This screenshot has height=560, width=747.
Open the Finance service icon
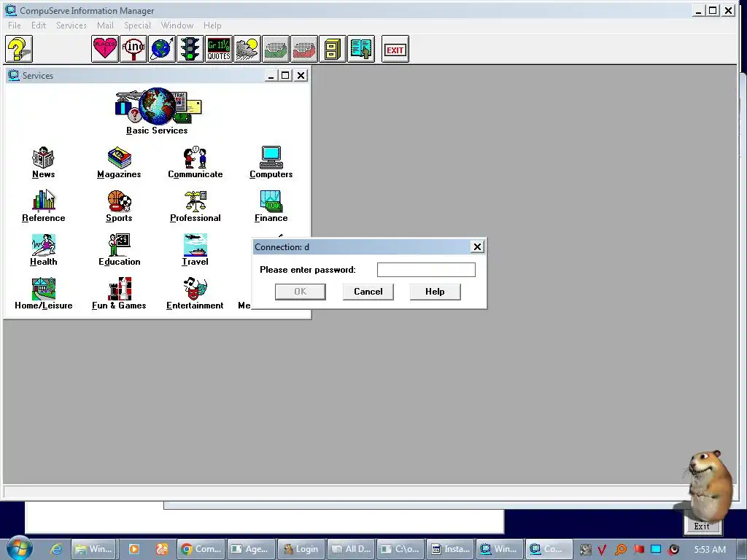coord(271,206)
